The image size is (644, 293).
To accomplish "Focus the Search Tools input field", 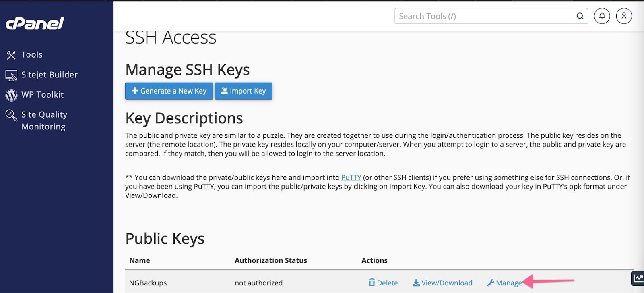I will coord(485,16).
